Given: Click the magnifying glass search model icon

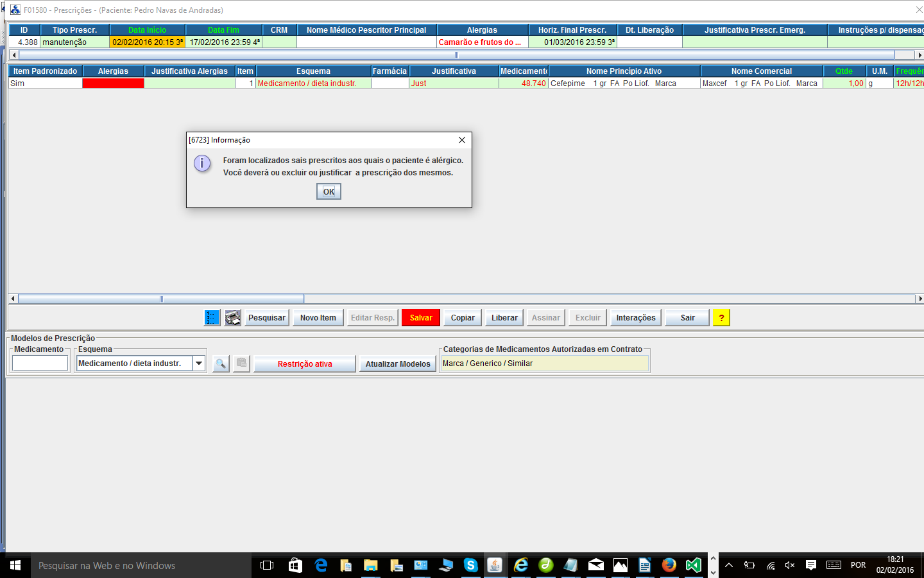Looking at the screenshot, I should click(221, 363).
